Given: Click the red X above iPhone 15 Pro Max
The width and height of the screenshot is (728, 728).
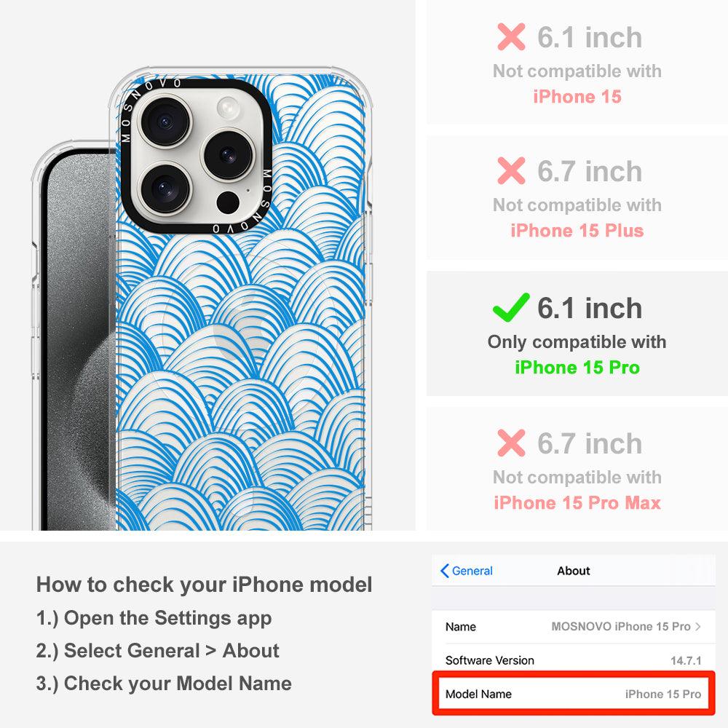Looking at the screenshot, I should coord(511,443).
